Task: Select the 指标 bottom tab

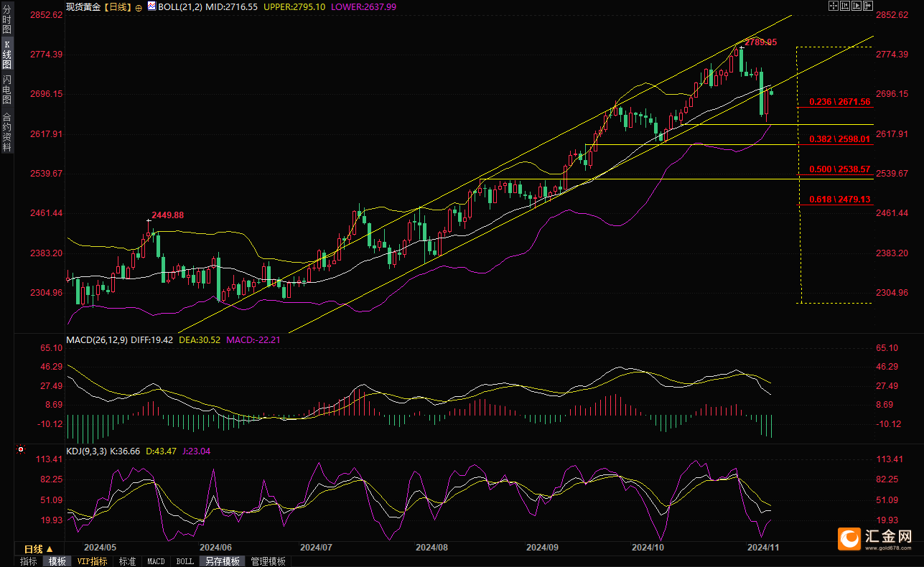Action: (29, 561)
